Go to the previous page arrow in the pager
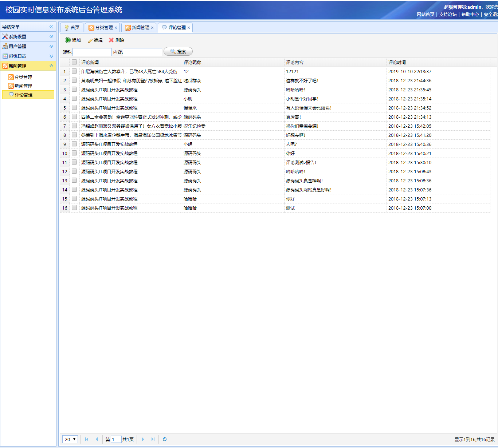The image size is (498, 448). tap(97, 439)
